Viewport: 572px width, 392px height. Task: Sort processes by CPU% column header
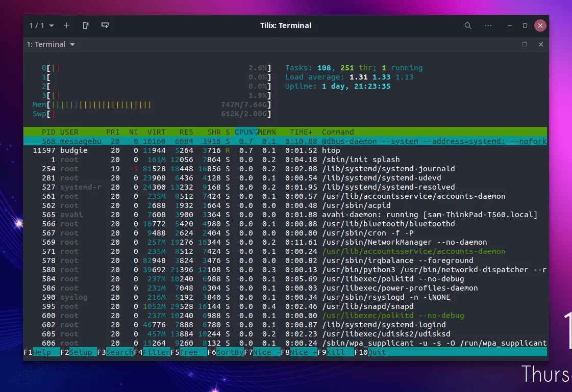(245, 132)
